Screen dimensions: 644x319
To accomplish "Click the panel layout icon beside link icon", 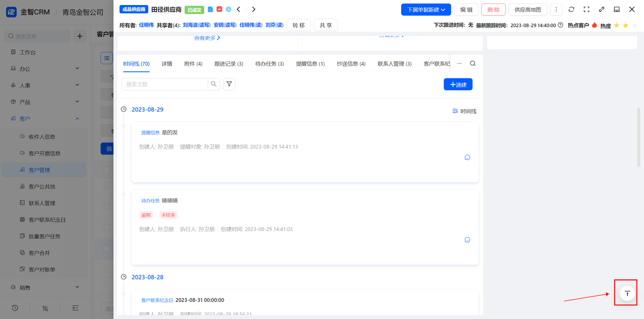I will pyautogui.click(x=616, y=10).
